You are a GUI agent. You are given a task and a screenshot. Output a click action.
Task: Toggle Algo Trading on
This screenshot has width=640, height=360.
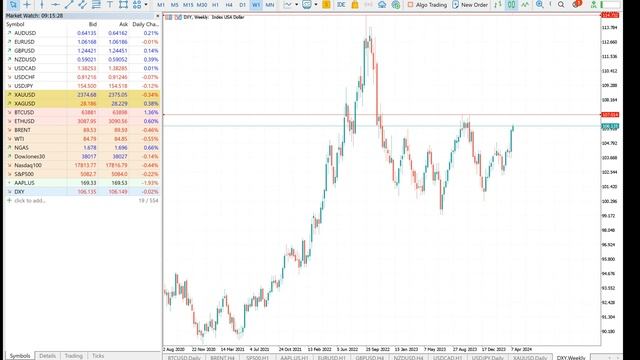point(427,5)
